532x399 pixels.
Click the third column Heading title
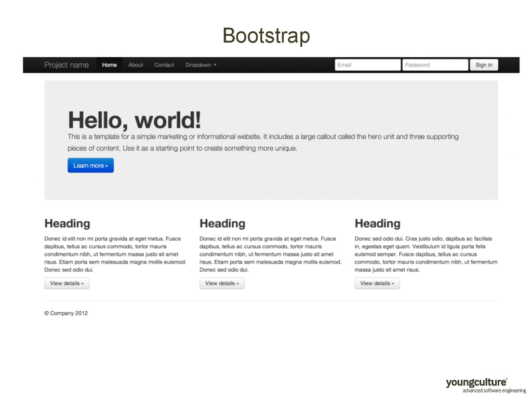click(377, 223)
